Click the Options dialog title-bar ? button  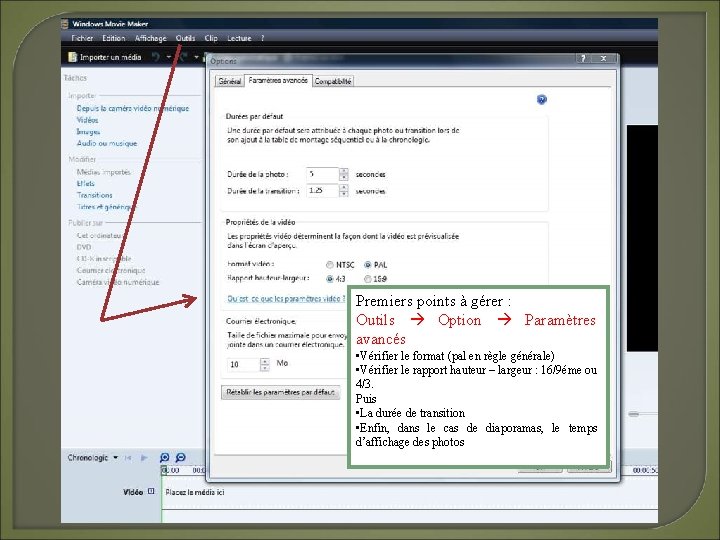coord(583,58)
